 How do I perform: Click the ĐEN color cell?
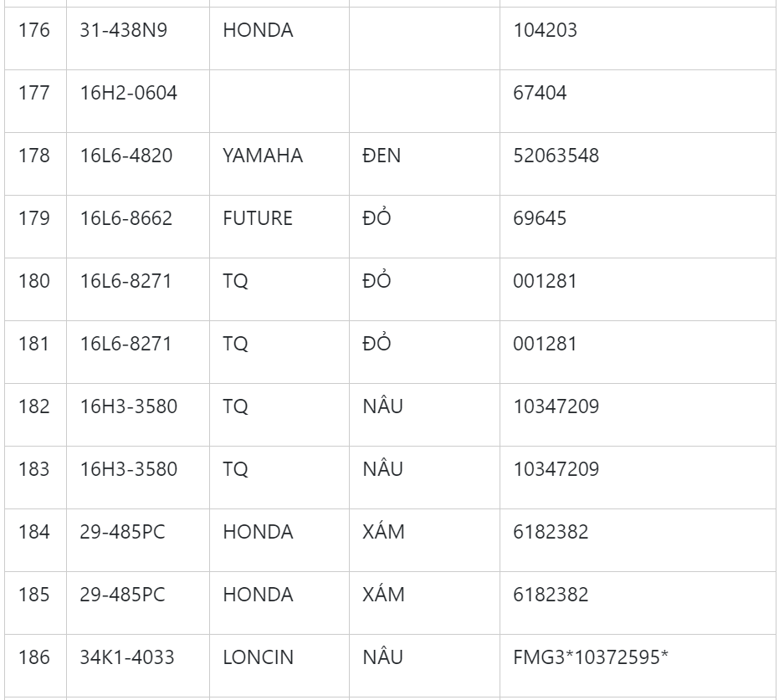coord(382,156)
